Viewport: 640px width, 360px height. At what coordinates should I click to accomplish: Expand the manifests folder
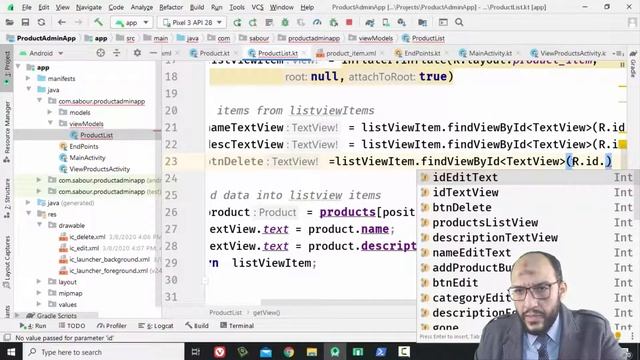pyautogui.click(x=28, y=78)
